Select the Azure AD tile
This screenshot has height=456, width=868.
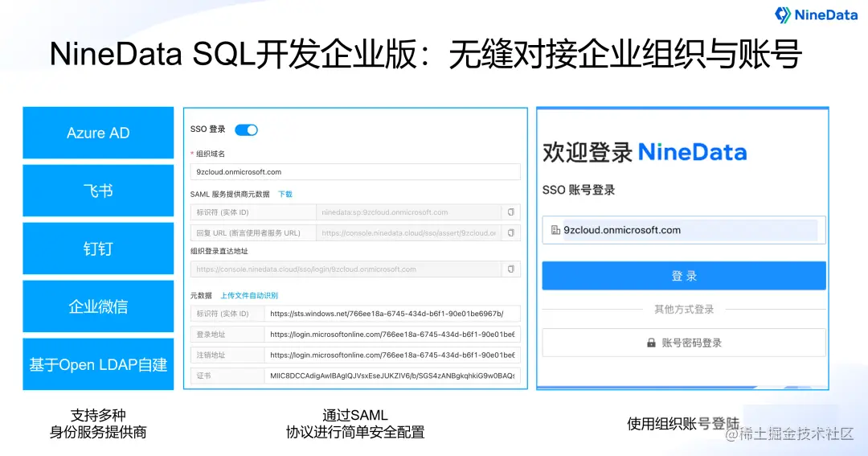pyautogui.click(x=98, y=133)
